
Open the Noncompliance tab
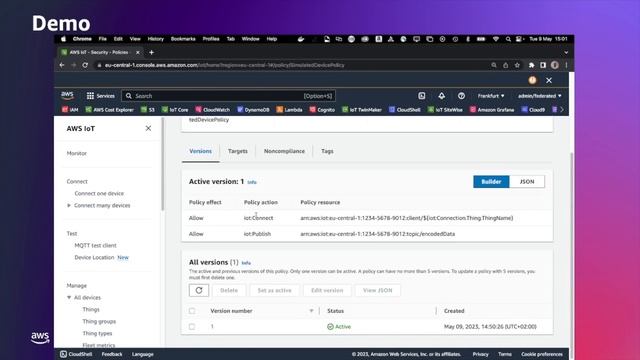[x=284, y=151]
